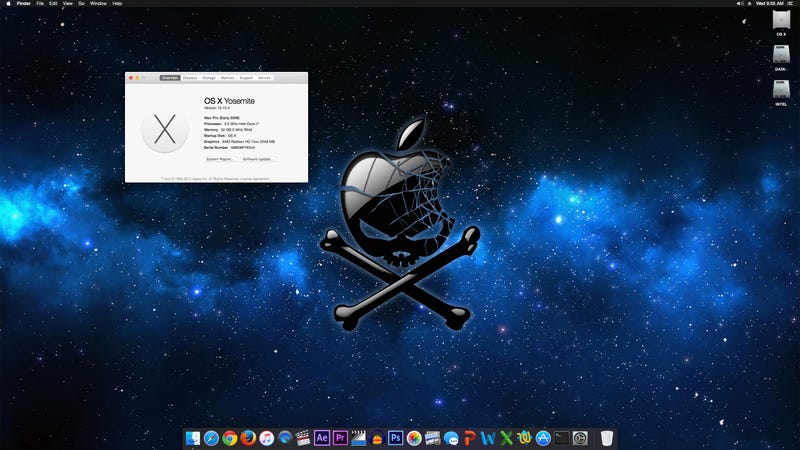
Task: Click the System Report button
Action: pos(219,159)
